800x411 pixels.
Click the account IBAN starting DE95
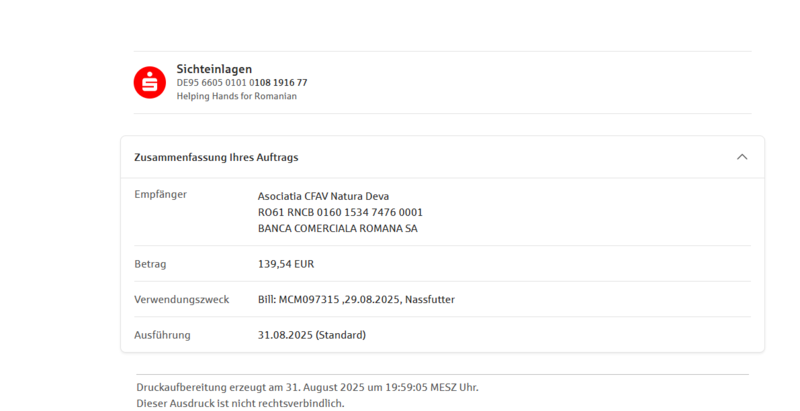[x=242, y=83]
